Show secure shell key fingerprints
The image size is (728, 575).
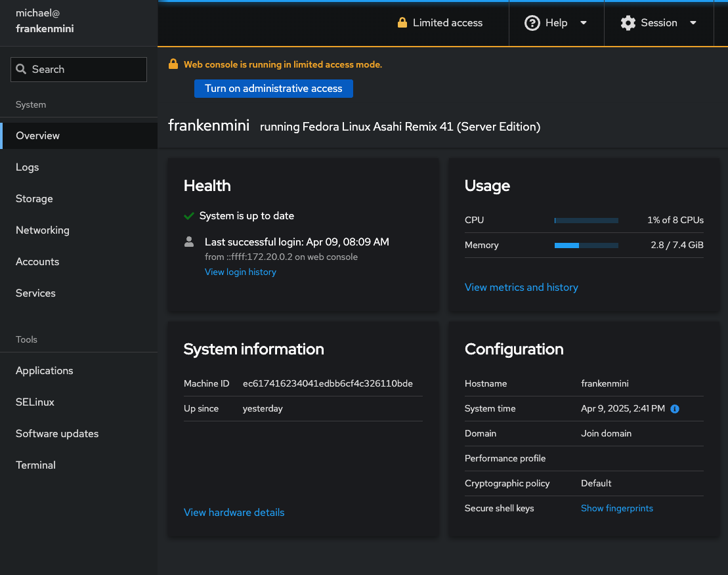(616, 509)
